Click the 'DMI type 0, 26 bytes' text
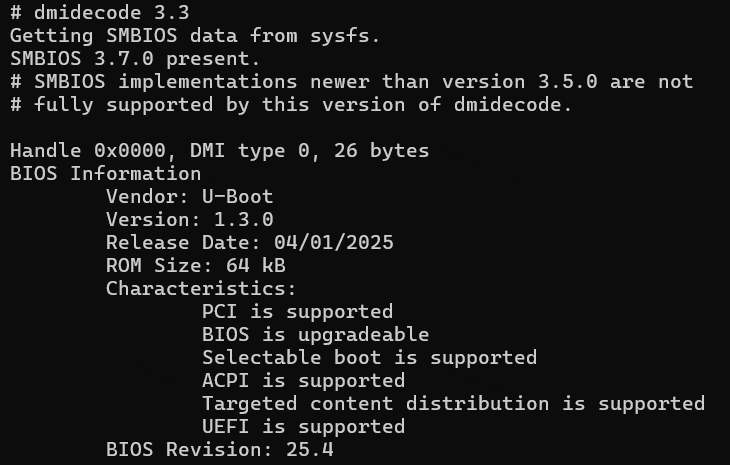The width and height of the screenshot is (730, 465). click(x=309, y=151)
